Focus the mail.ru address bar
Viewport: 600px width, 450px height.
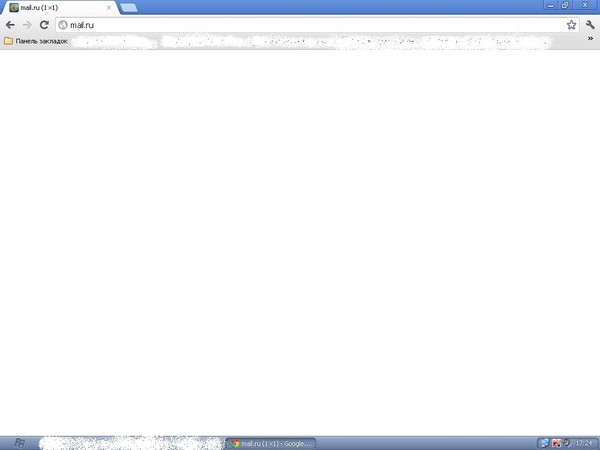[317, 25]
